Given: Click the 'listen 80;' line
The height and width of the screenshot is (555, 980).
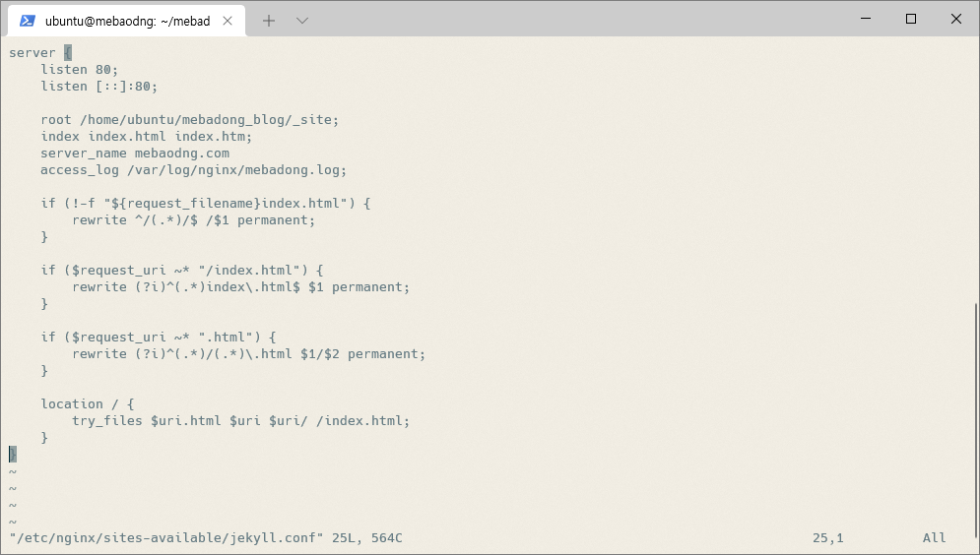Looking at the screenshot, I should [80, 69].
